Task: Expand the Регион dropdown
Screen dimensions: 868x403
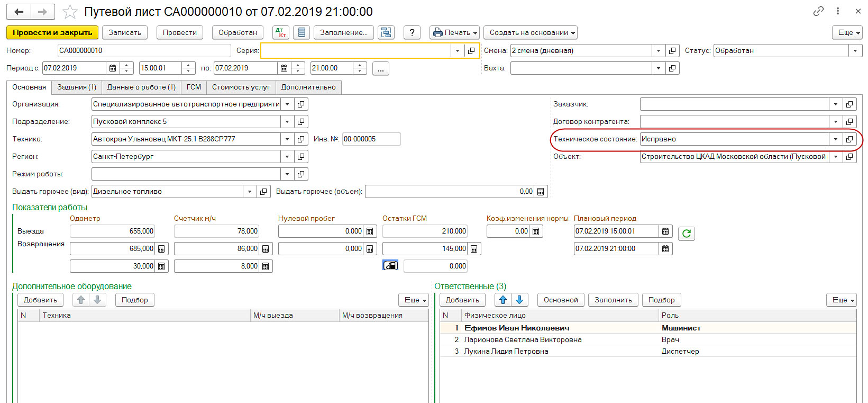Action: (x=287, y=156)
